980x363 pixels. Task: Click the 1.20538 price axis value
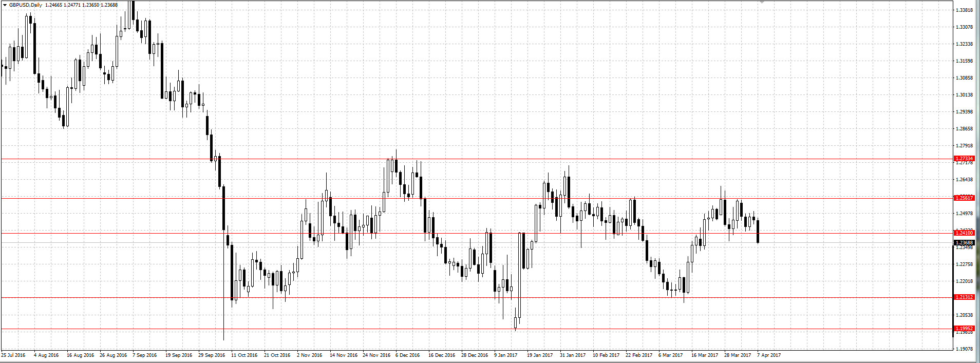click(964, 315)
